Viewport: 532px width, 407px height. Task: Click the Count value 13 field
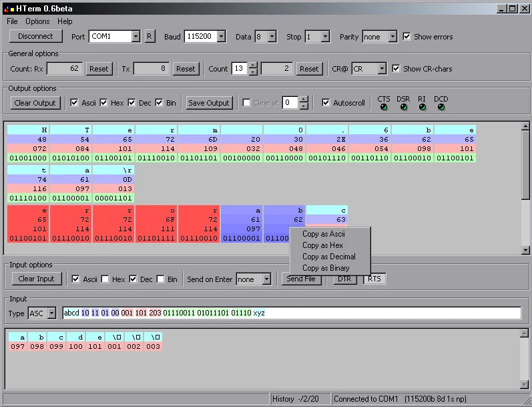(240, 69)
